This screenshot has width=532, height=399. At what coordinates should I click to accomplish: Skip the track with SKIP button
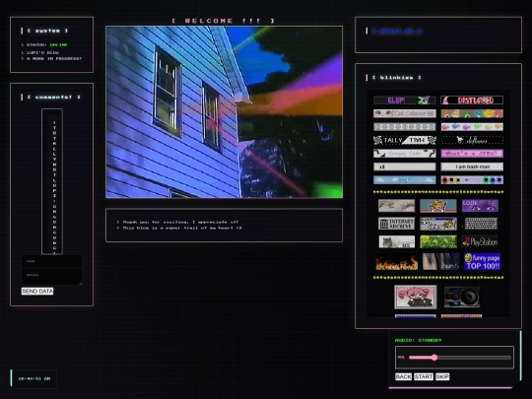point(442,376)
